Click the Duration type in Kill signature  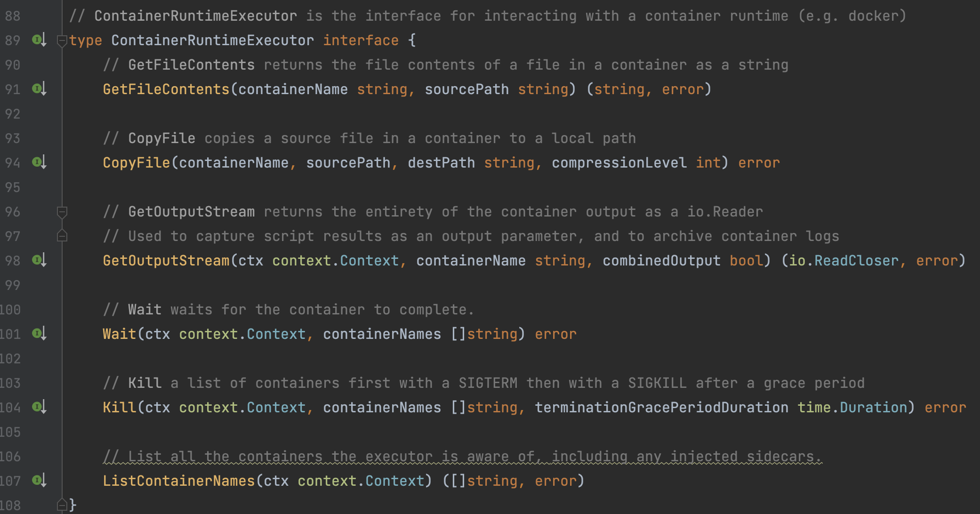point(873,408)
